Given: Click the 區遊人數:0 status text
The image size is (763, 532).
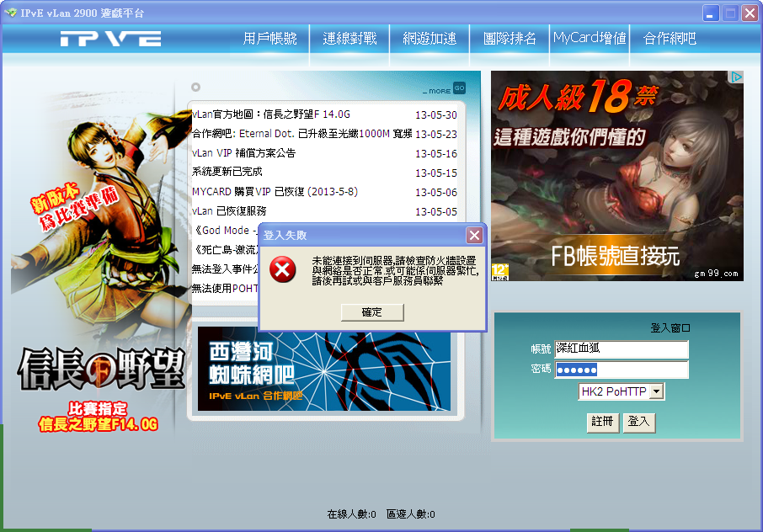Looking at the screenshot, I should (x=411, y=514).
